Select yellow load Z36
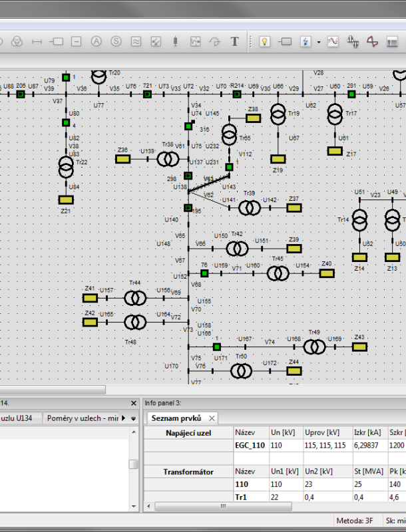406x532 pixels. click(x=123, y=159)
